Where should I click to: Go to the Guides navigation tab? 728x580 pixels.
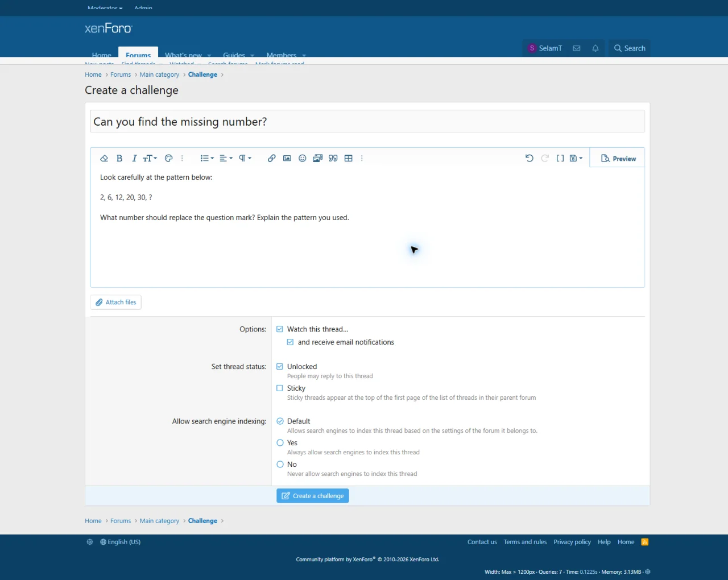(x=234, y=55)
